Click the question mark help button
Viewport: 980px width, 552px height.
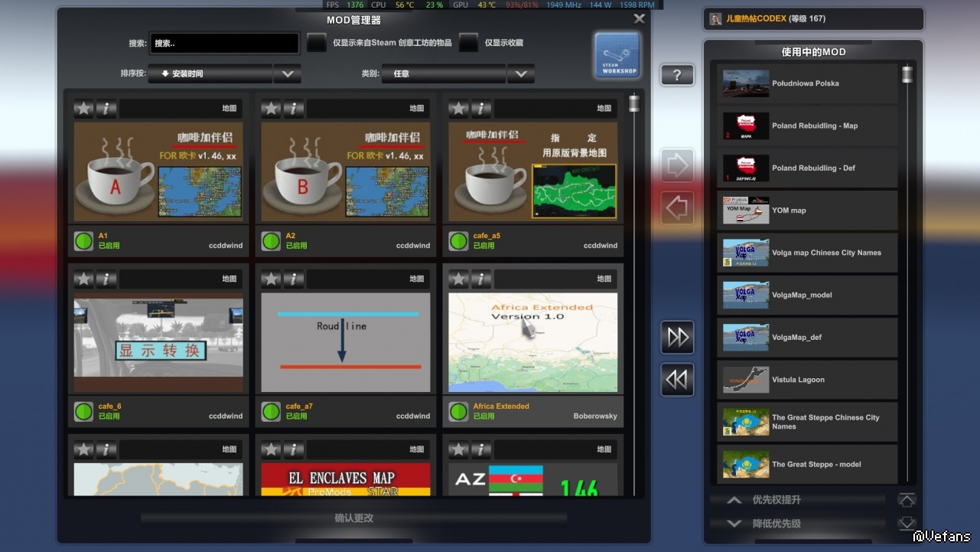coord(677,75)
